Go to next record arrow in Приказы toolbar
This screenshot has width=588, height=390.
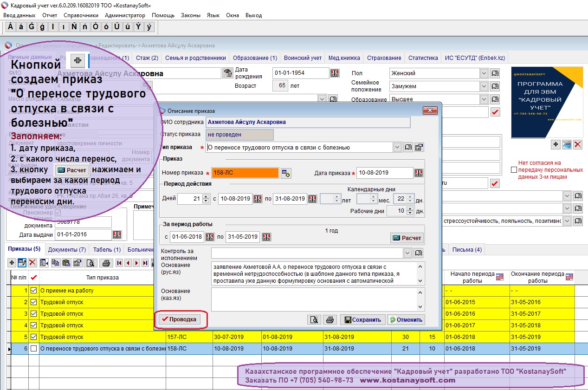(136, 263)
